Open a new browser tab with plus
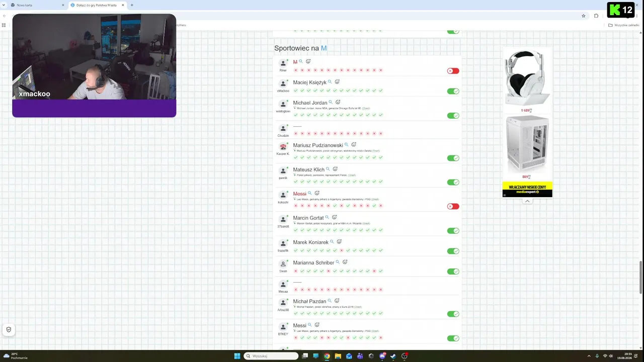Viewport: 644px width, 362px height. click(x=132, y=5)
